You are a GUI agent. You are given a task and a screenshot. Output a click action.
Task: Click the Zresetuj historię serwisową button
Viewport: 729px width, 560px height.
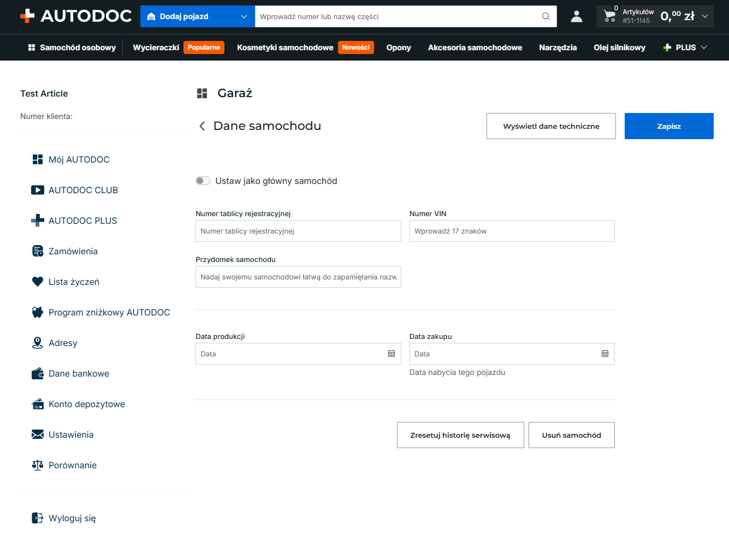460,435
